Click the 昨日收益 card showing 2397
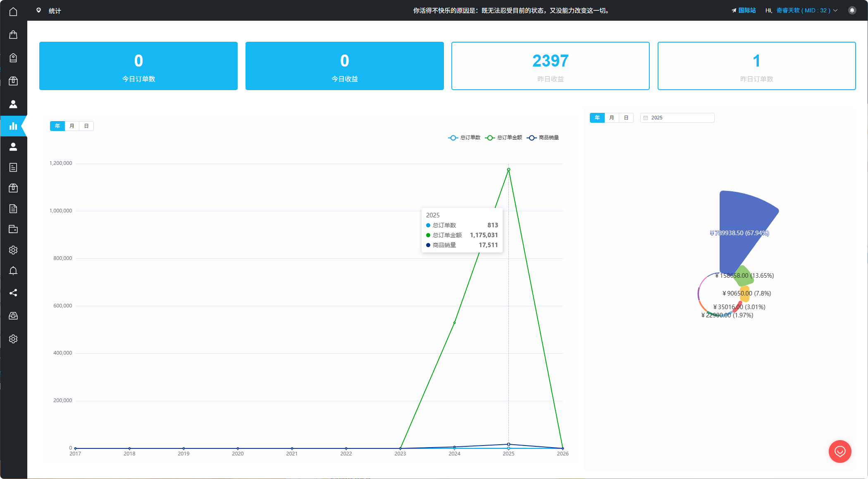 point(550,66)
